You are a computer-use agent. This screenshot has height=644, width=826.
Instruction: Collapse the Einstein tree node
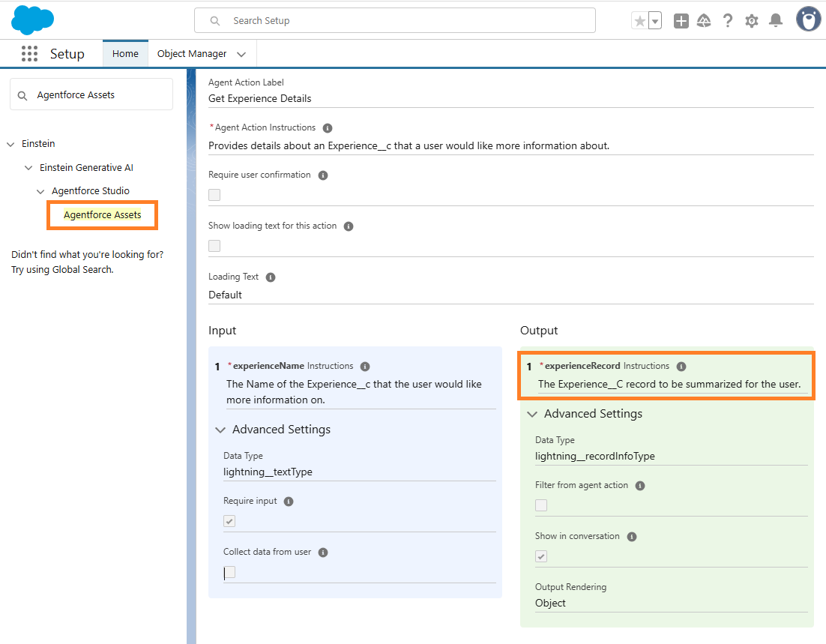(x=10, y=144)
